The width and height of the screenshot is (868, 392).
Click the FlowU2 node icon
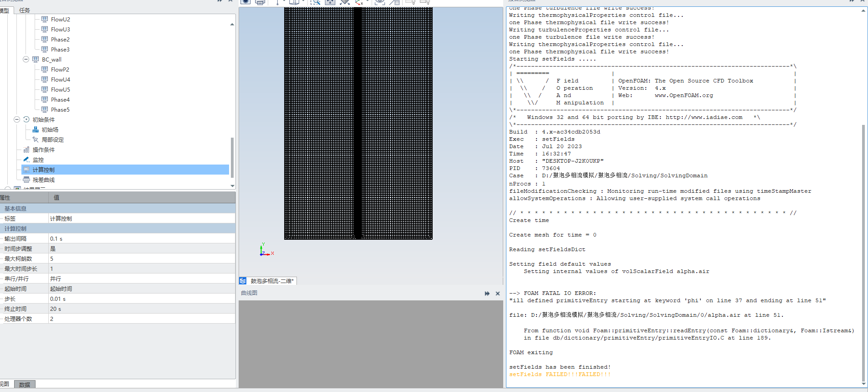(x=45, y=19)
